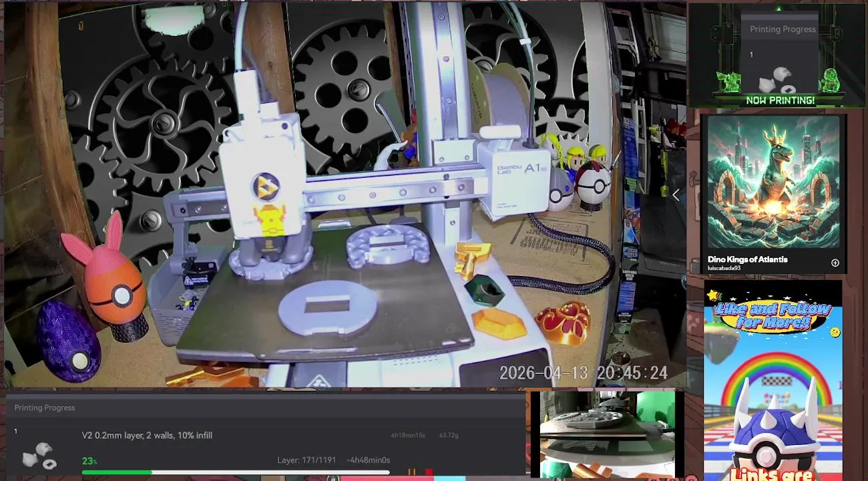Click the plus icon on Dino Kings card
The height and width of the screenshot is (481, 868).
pyautogui.click(x=835, y=263)
